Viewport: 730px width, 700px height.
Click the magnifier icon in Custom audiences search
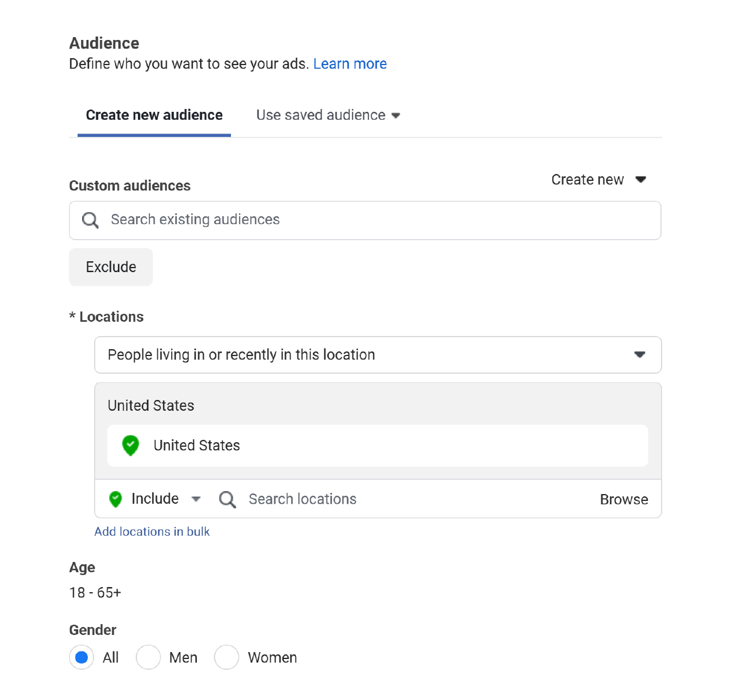90,220
